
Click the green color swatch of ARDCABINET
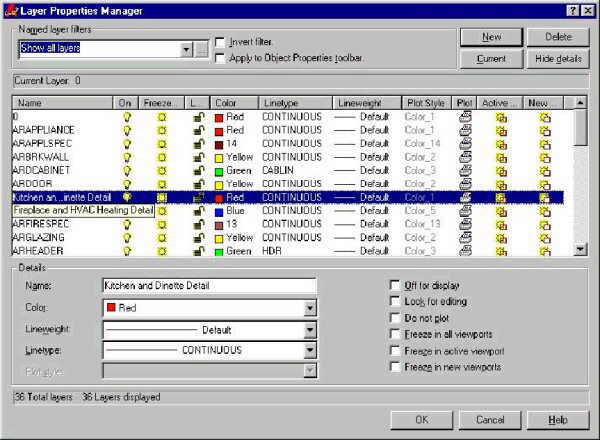219,171
